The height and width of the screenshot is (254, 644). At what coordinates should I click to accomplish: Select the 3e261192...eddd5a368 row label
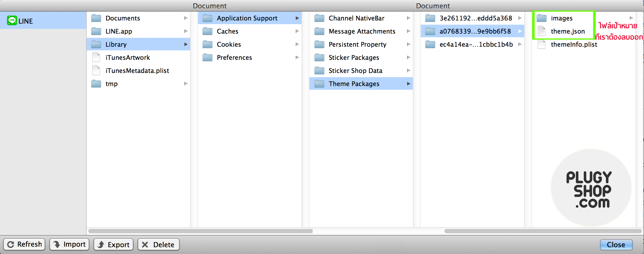(476, 18)
